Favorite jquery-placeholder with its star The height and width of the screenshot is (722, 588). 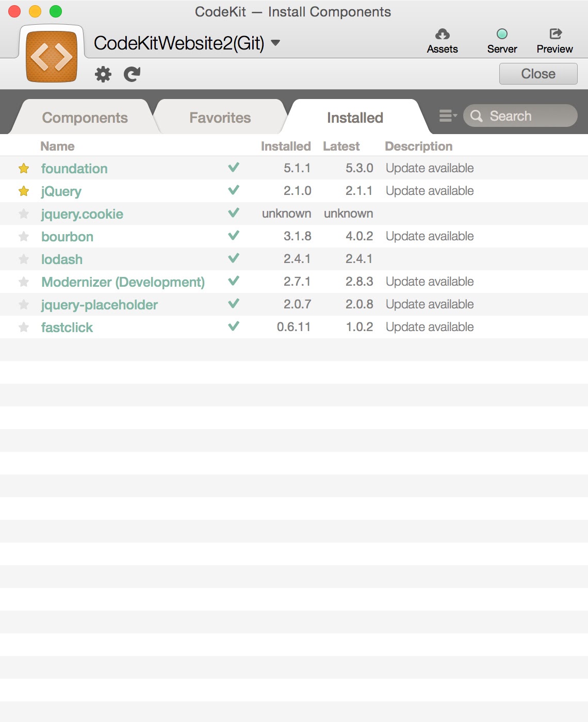click(24, 304)
